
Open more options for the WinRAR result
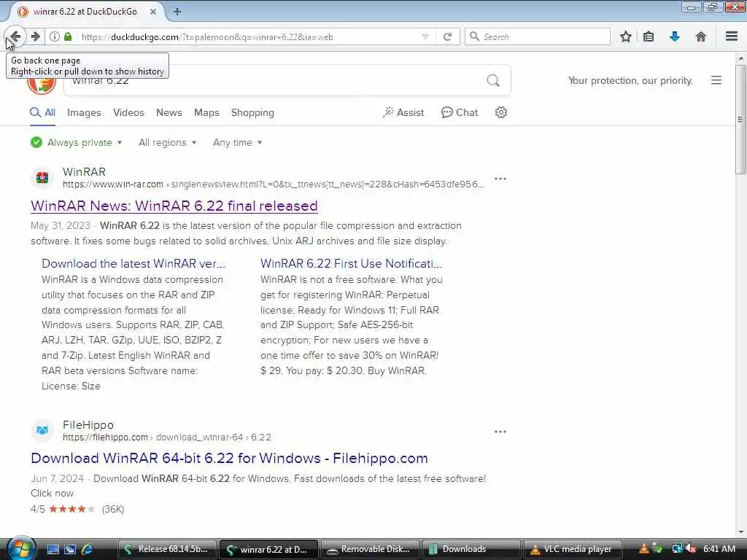(x=500, y=179)
